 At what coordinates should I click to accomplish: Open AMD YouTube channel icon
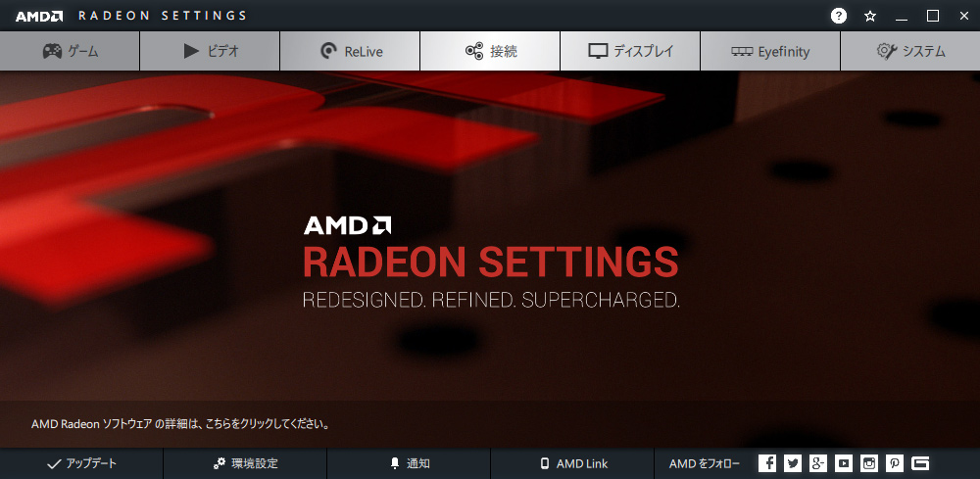pyautogui.click(x=844, y=463)
